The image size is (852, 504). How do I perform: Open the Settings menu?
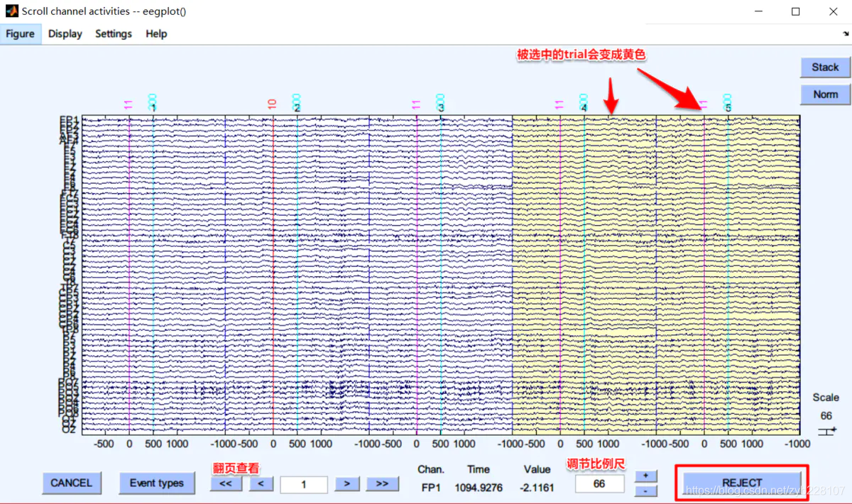(x=114, y=33)
